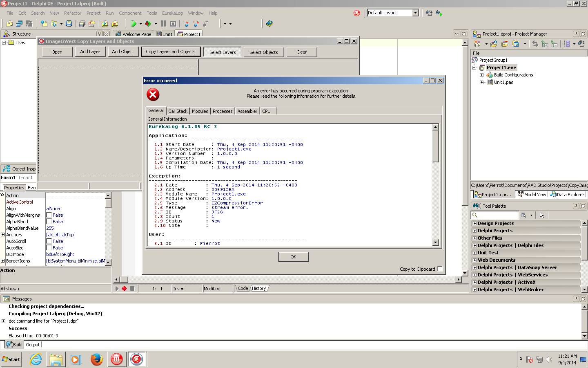
Task: Expand the Anchors property
Action: click(2, 235)
